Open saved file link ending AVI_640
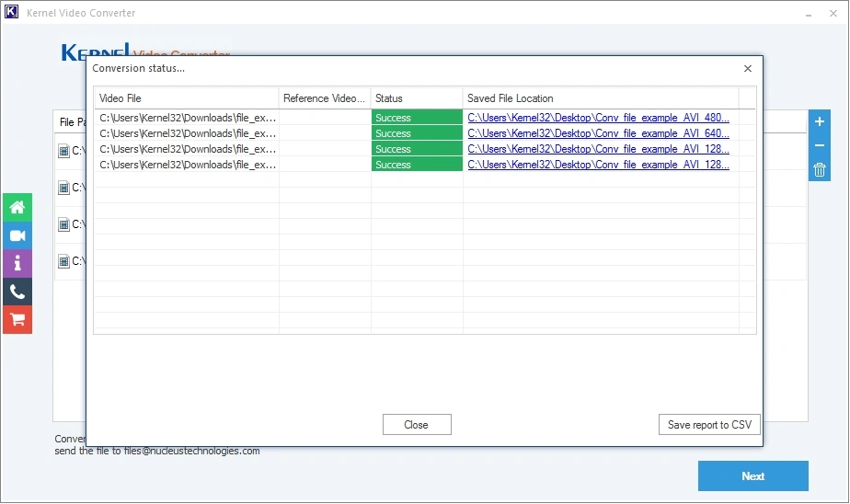850x504 pixels. [x=598, y=133]
